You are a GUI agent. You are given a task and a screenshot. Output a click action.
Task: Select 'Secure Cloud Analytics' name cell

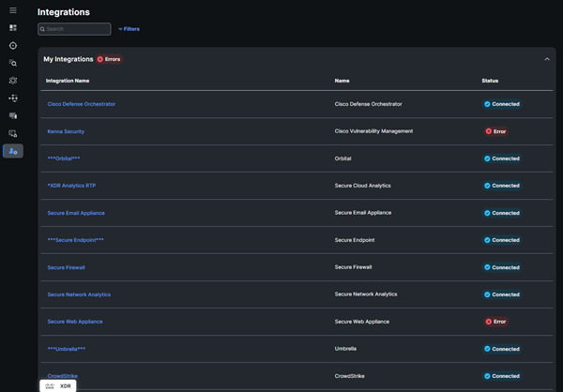tap(362, 186)
